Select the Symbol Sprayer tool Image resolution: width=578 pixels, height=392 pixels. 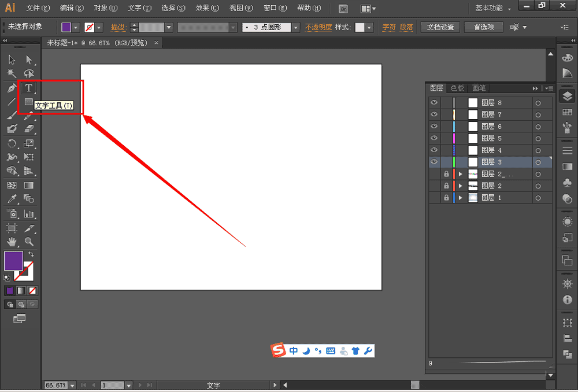click(x=12, y=213)
